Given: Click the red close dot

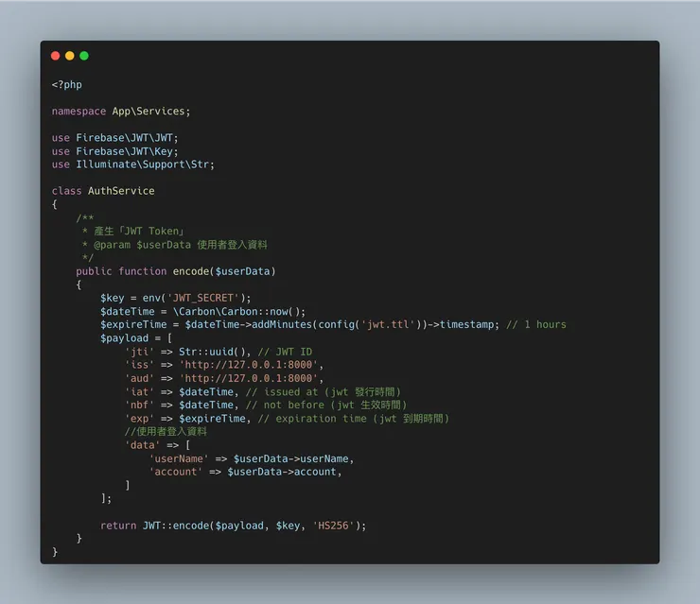Looking at the screenshot, I should pos(56,56).
